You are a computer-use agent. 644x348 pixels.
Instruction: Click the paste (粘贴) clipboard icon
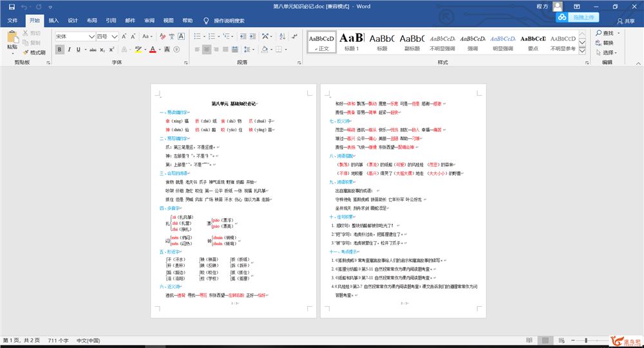12,40
